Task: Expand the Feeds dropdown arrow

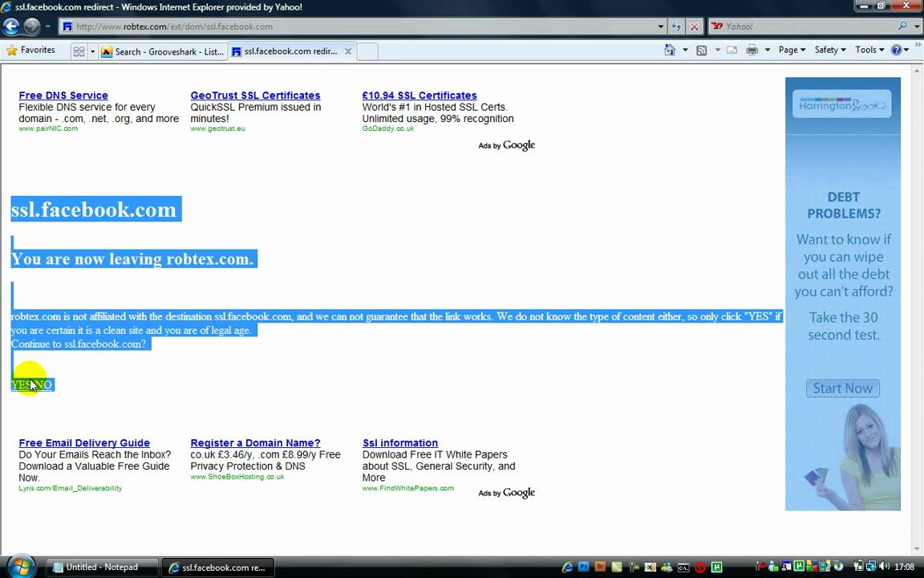Action: [x=717, y=50]
